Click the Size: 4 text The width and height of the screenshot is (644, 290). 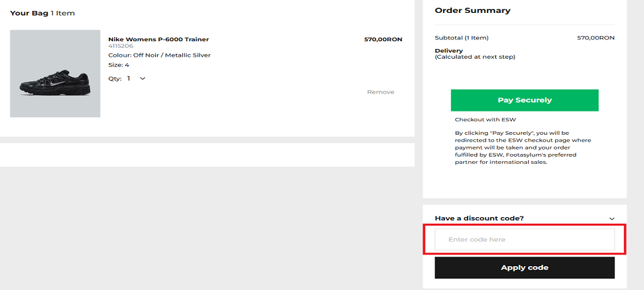click(118, 65)
